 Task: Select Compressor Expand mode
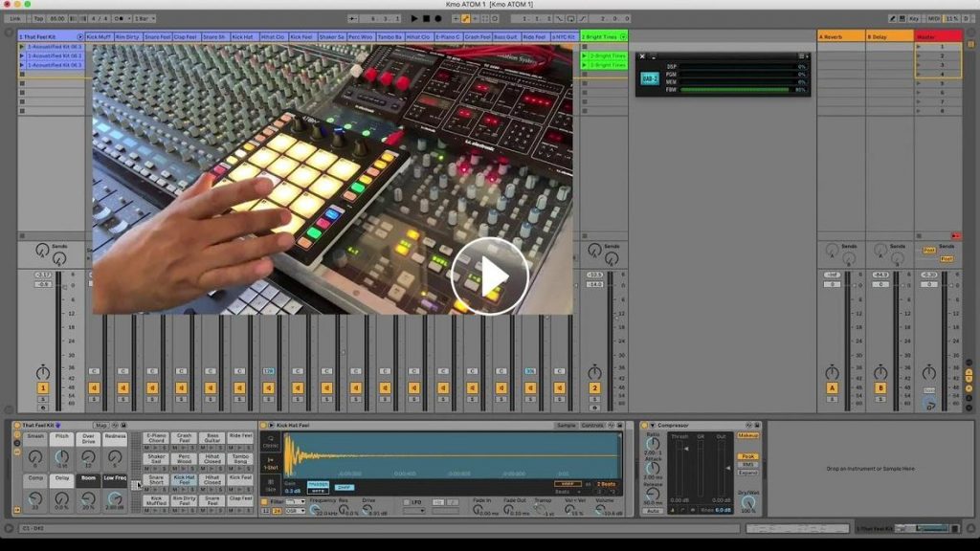pyautogui.click(x=747, y=473)
